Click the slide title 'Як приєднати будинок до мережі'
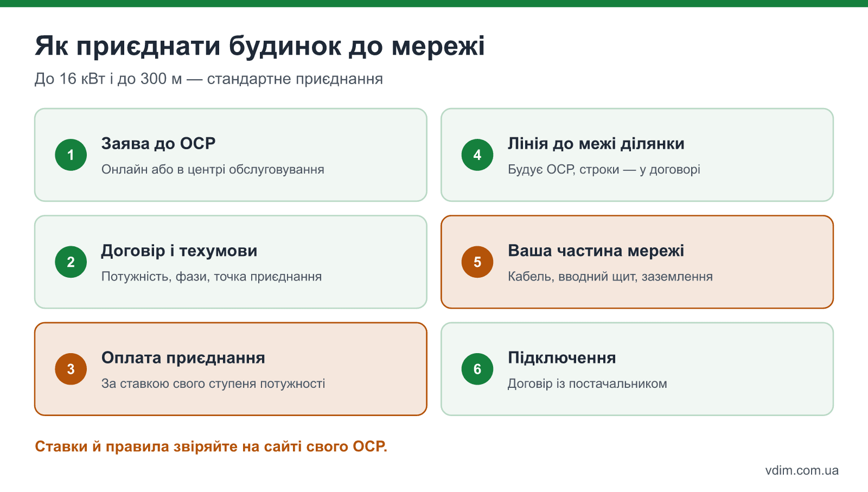Screen dimensions: 868x492 [x=260, y=46]
